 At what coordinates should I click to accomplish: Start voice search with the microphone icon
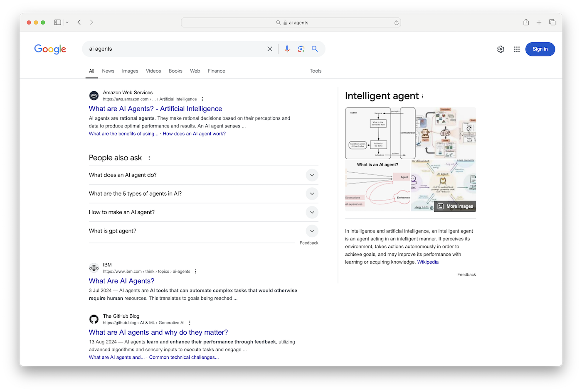(x=287, y=49)
